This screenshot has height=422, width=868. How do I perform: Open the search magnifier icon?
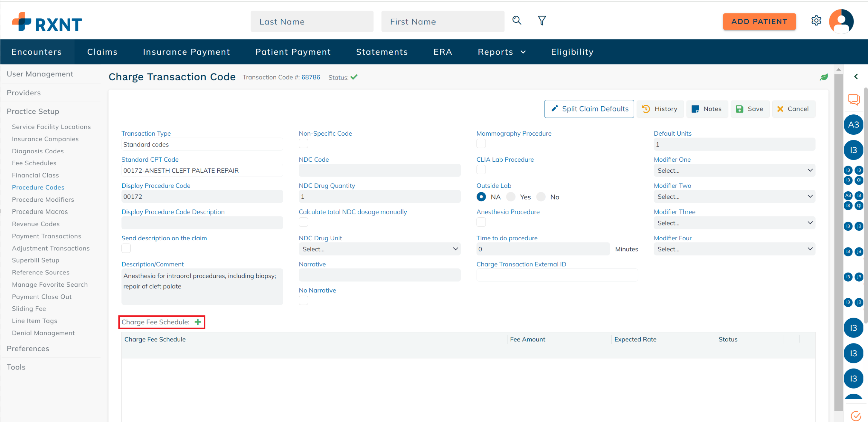(x=516, y=21)
